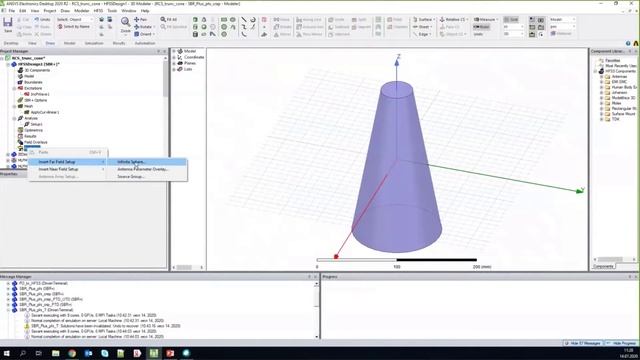Screen dimensions: 640x360
Task: Expand the Model node in modeler tree
Action: (x=174, y=51)
